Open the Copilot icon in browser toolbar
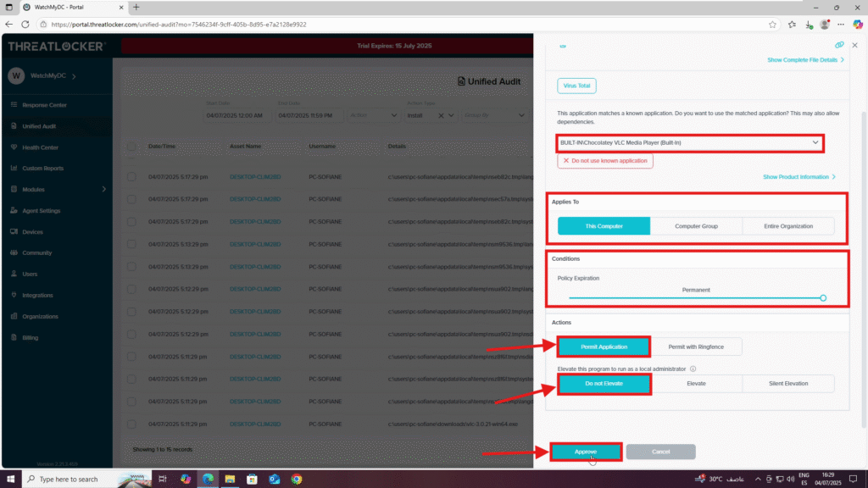 (x=858, y=25)
